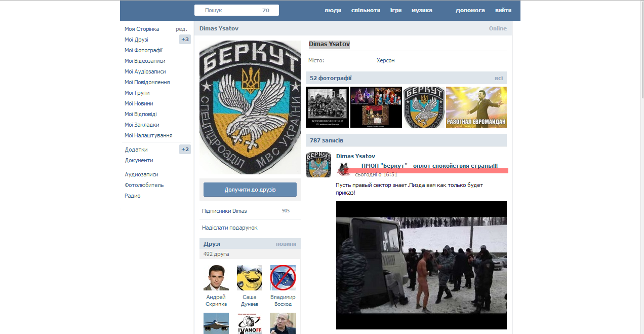Open reposted ПМОП Беркут group link
Viewport: 644px width, 334px height.
click(429, 166)
